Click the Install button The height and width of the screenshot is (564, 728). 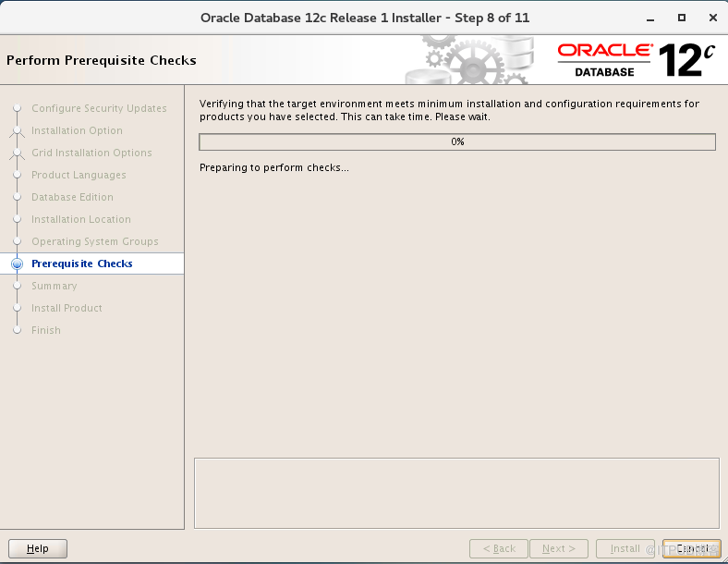[625, 548]
